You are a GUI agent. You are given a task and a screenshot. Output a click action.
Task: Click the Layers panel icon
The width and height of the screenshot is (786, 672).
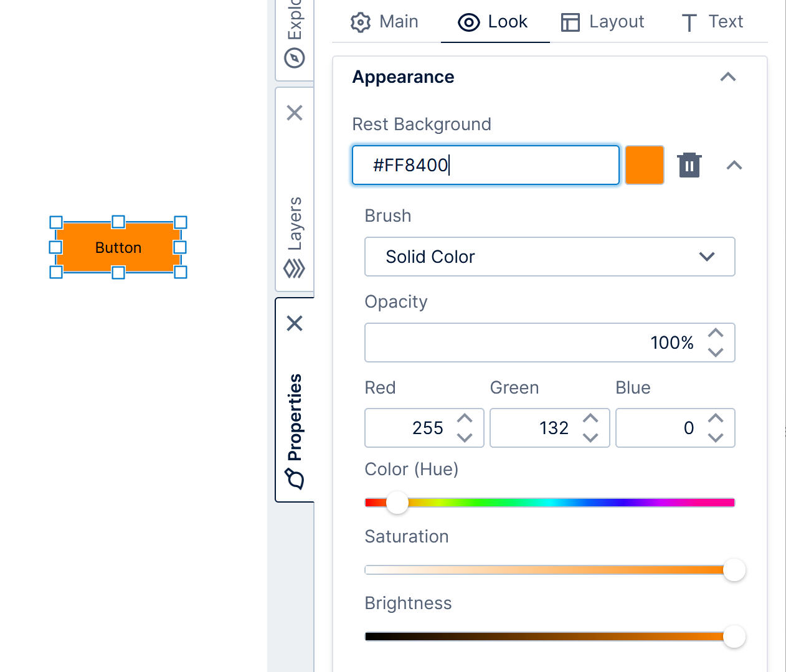click(294, 269)
